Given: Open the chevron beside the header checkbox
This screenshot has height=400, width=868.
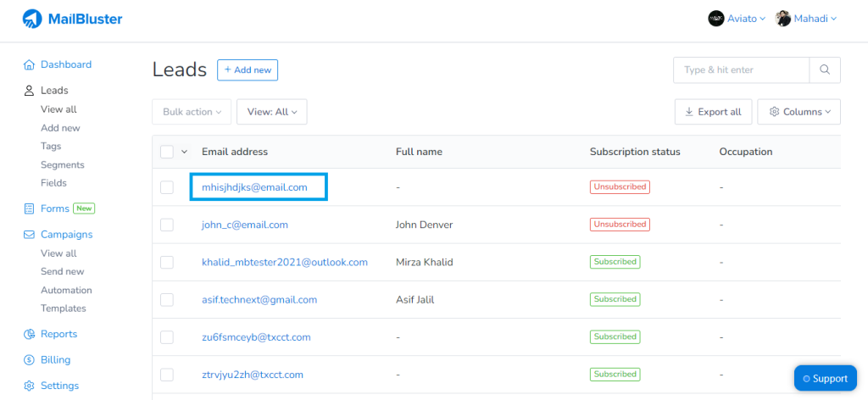Looking at the screenshot, I should (184, 152).
